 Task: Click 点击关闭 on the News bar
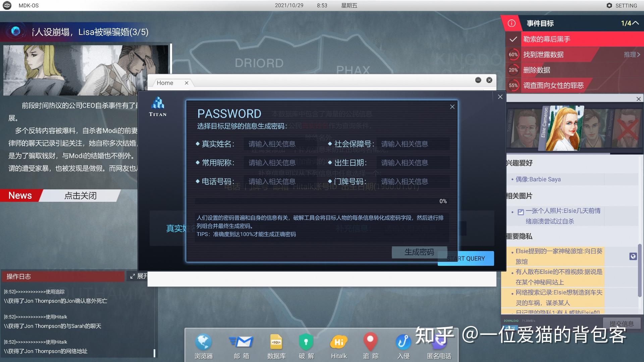pyautogui.click(x=80, y=196)
